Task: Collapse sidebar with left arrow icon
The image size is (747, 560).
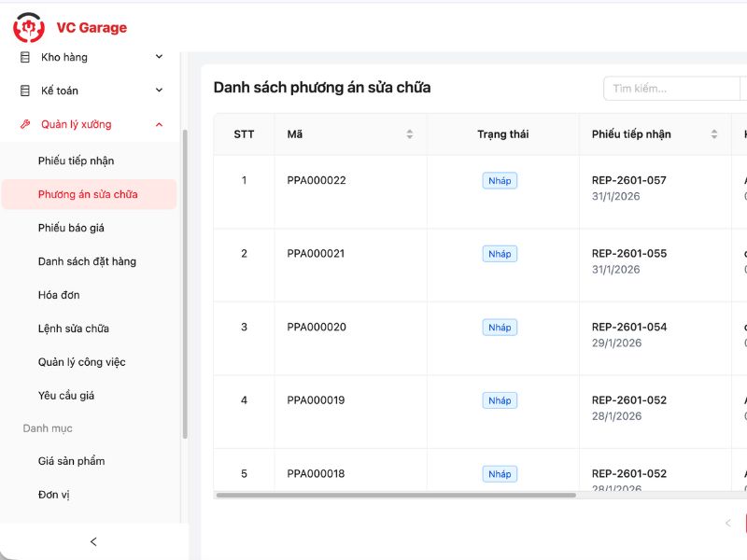Action: click(x=93, y=541)
